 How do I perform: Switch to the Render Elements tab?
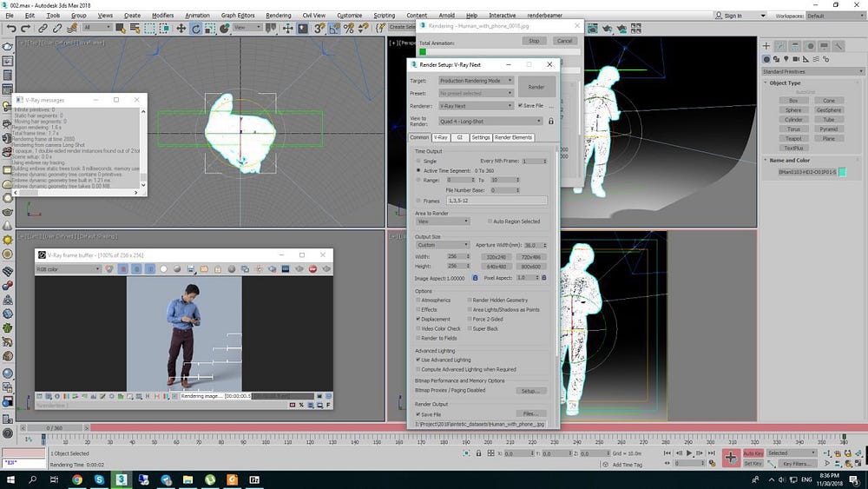point(514,137)
